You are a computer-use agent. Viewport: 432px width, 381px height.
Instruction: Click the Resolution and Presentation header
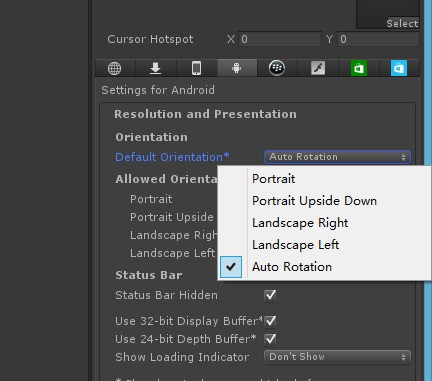click(205, 114)
